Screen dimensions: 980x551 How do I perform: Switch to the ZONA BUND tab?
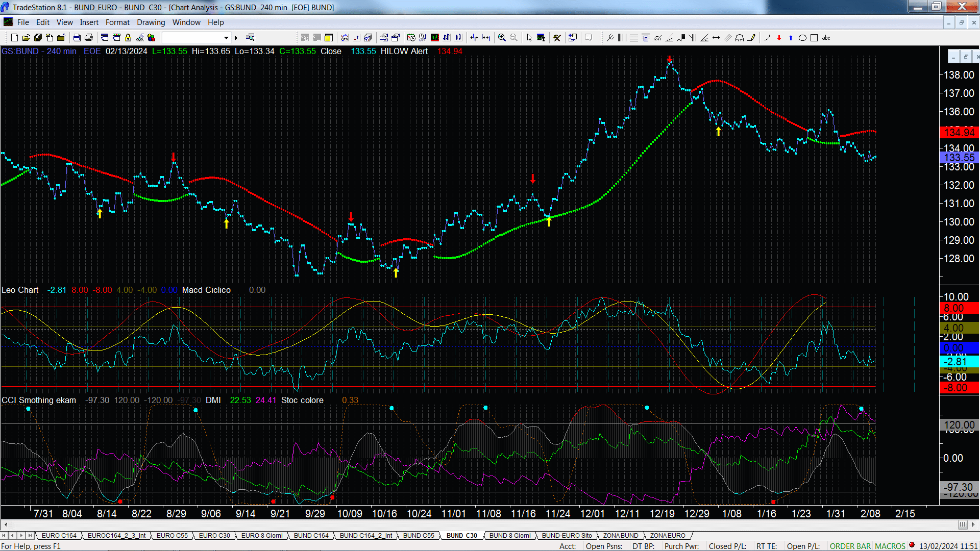click(621, 535)
